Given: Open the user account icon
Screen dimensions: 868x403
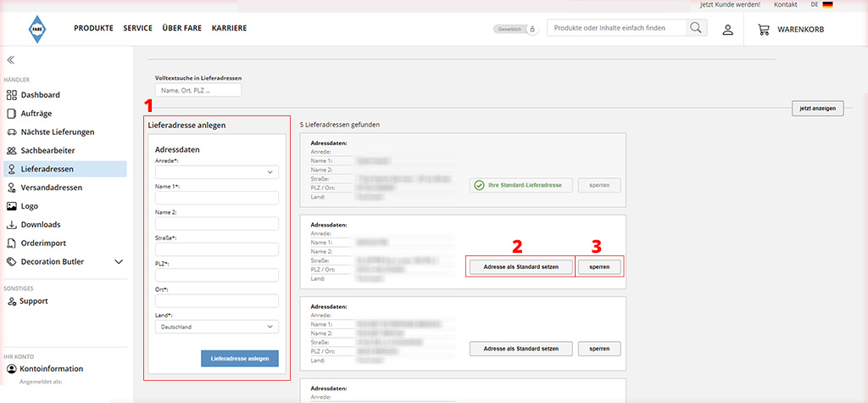Looking at the screenshot, I should pos(727,30).
